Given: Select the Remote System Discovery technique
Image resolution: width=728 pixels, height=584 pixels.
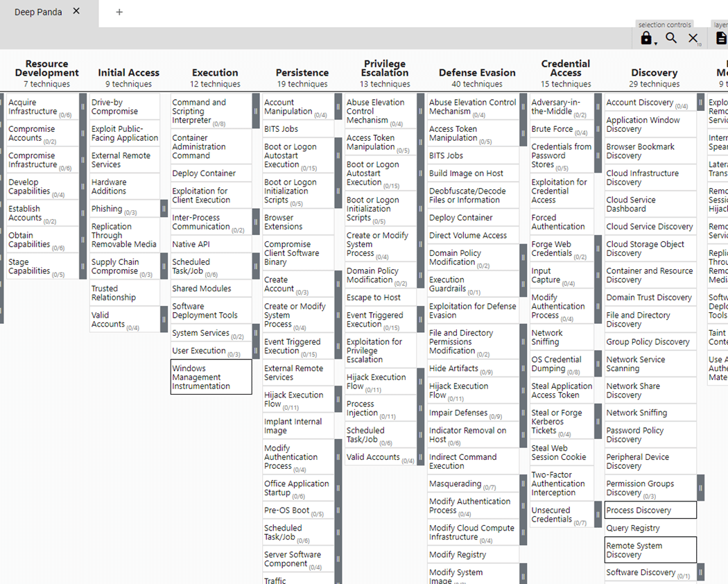Looking at the screenshot, I should [650, 550].
